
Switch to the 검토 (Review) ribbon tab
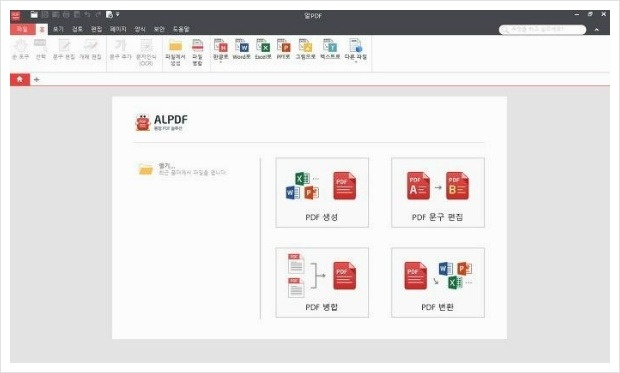point(77,29)
